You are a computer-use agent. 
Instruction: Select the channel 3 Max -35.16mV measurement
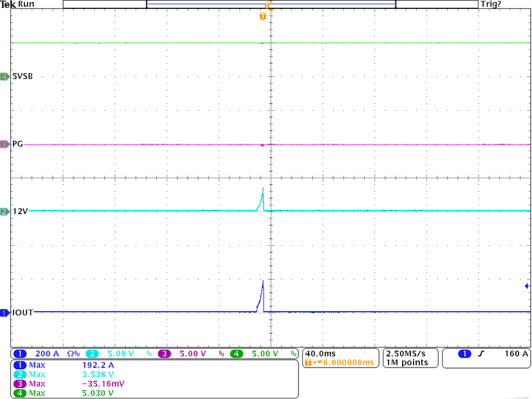click(64, 384)
